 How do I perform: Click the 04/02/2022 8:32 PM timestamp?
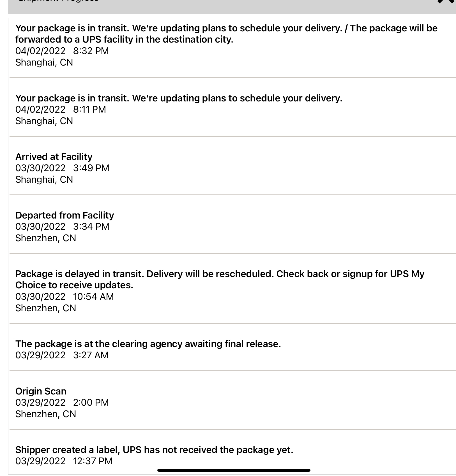tap(62, 51)
